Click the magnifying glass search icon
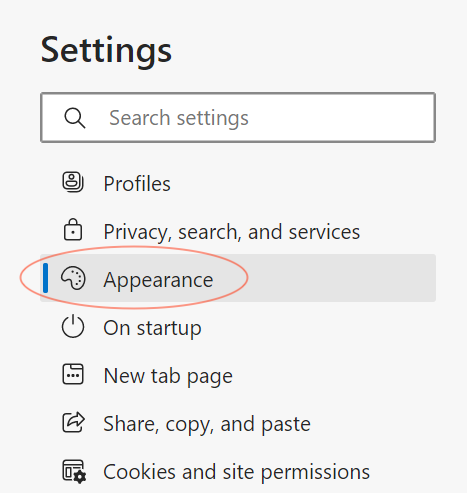Screen dimensions: 467x493 pos(75,118)
